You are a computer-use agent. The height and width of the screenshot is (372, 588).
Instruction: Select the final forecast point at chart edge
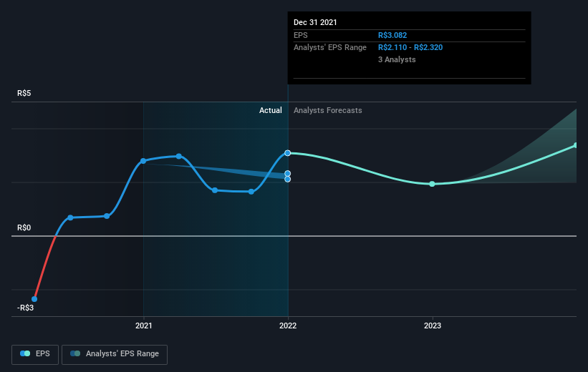point(576,145)
